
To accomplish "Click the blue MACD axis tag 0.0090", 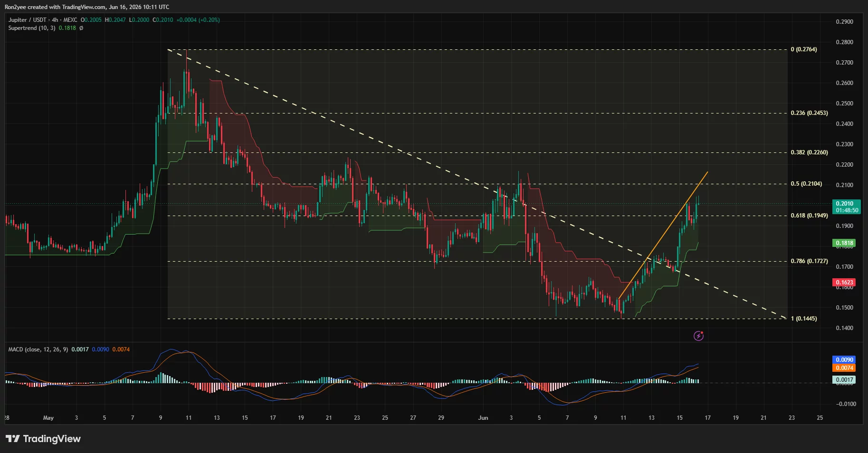I will pos(844,360).
